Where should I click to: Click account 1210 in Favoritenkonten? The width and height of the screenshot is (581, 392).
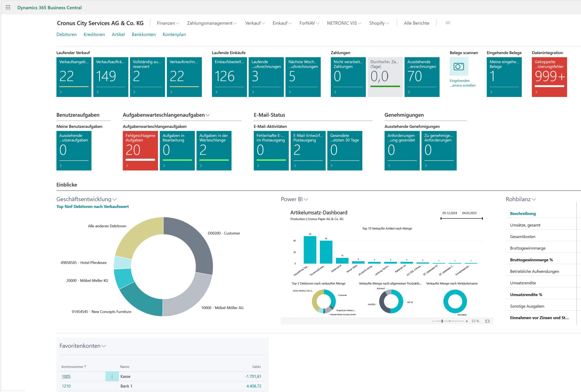coord(66,386)
